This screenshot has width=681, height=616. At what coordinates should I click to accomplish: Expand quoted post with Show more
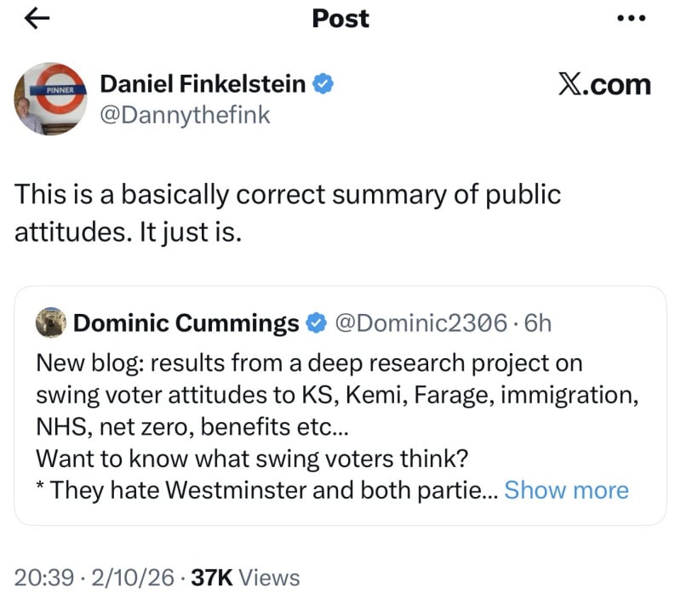pyautogui.click(x=566, y=490)
